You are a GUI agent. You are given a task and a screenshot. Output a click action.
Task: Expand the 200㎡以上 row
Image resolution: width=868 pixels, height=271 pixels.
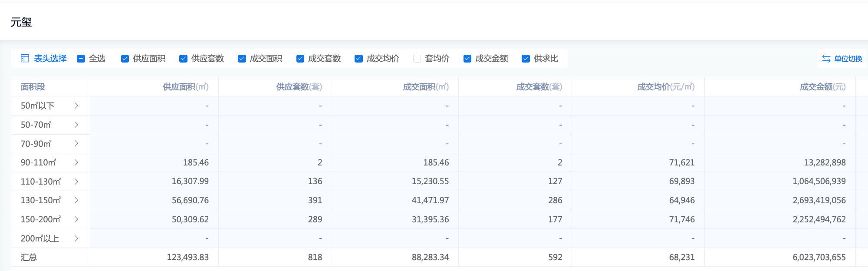coord(76,238)
